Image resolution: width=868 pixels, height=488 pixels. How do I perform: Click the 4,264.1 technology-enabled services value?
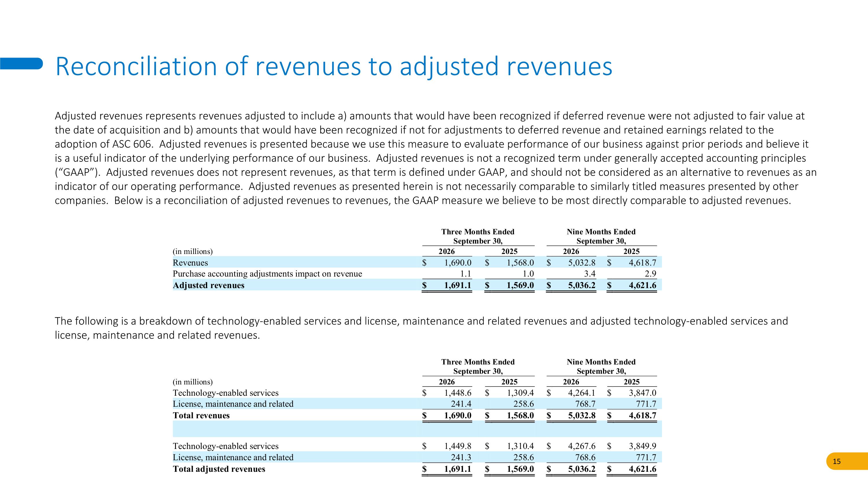[582, 393]
